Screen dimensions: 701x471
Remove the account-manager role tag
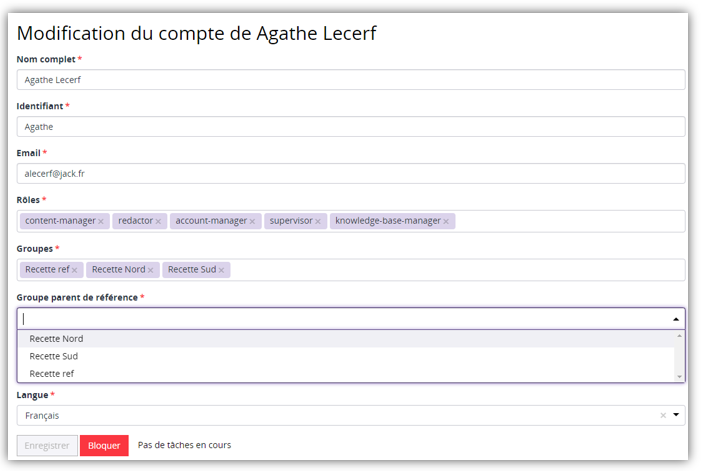(x=252, y=221)
